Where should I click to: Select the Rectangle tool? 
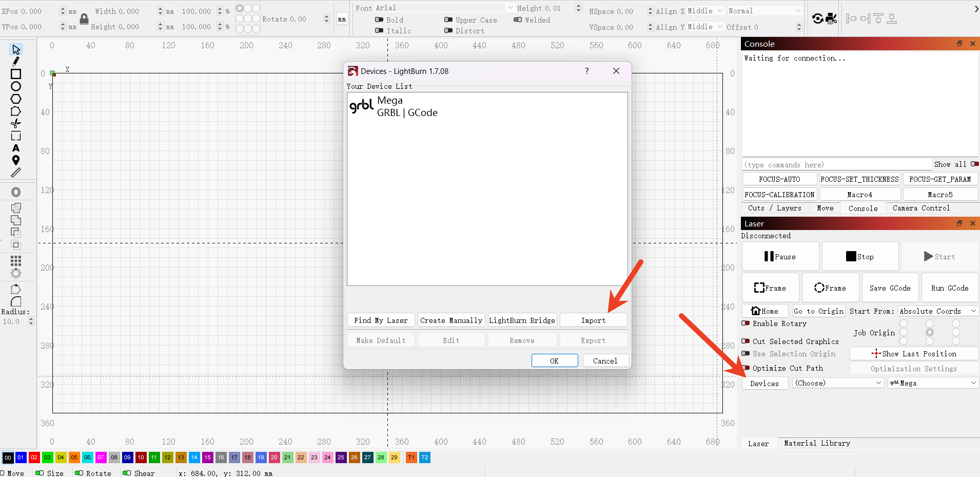[16, 74]
